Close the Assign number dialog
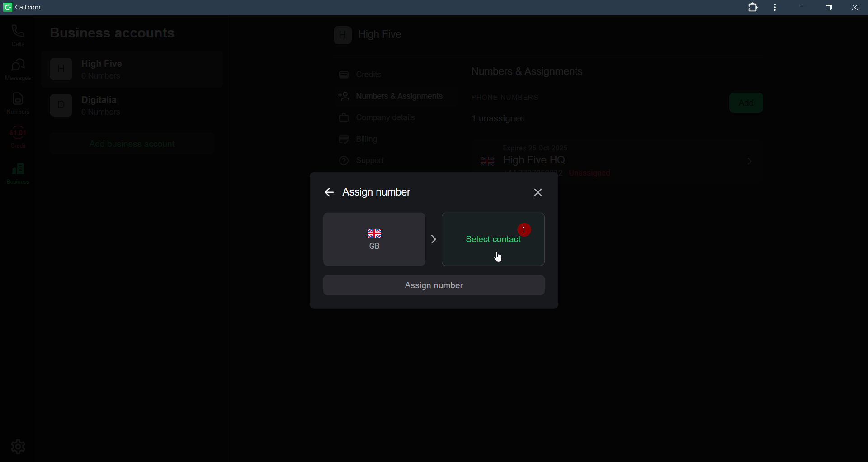Image resolution: width=868 pixels, height=462 pixels. [x=538, y=193]
